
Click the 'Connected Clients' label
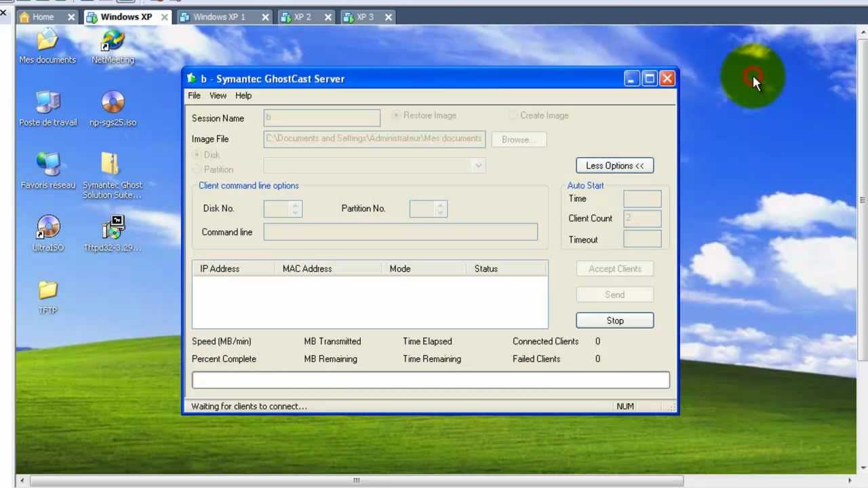pos(545,342)
